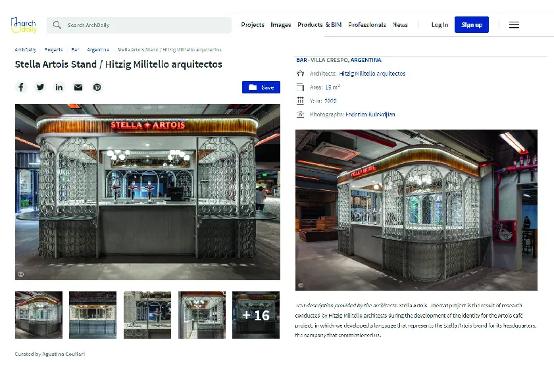Open the angled-view stand photo
This screenshot has height=392, width=554.
coord(416,210)
